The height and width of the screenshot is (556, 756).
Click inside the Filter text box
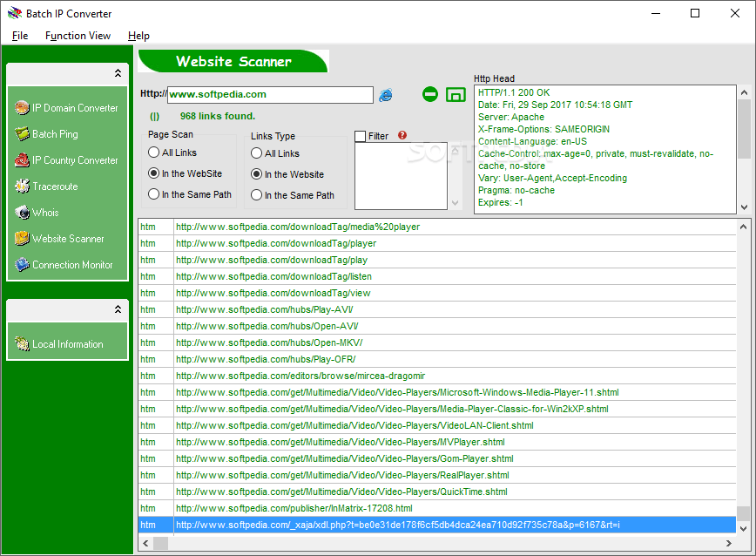tap(401, 176)
